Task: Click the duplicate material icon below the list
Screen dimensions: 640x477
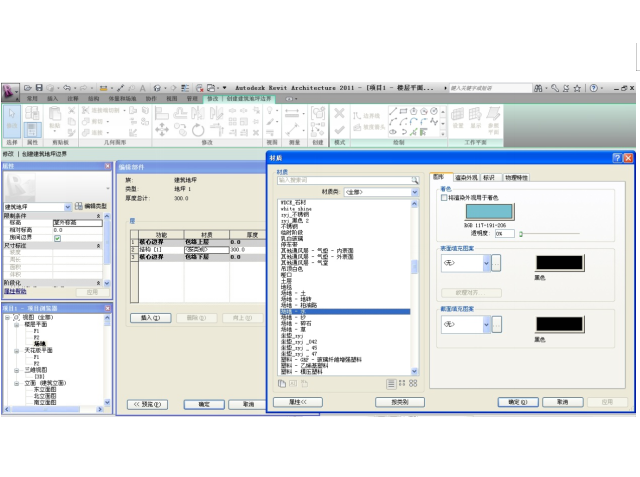Action: (x=283, y=383)
